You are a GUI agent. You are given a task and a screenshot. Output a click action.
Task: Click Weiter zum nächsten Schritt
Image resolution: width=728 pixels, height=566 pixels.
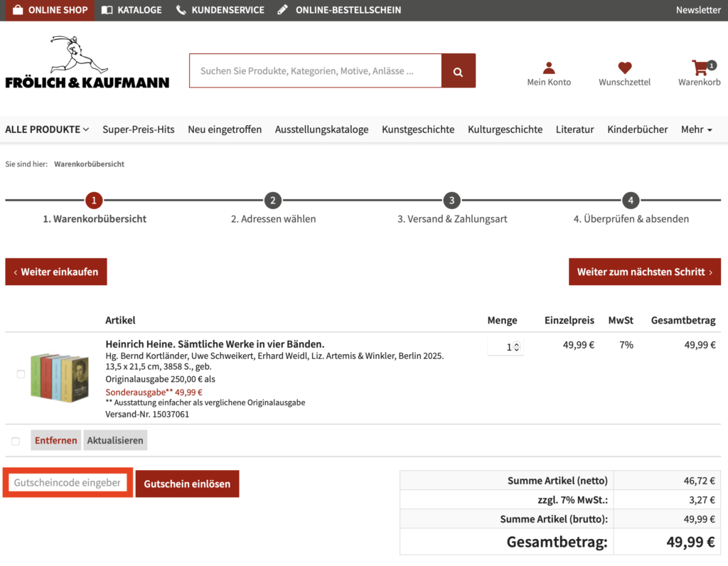coord(644,272)
